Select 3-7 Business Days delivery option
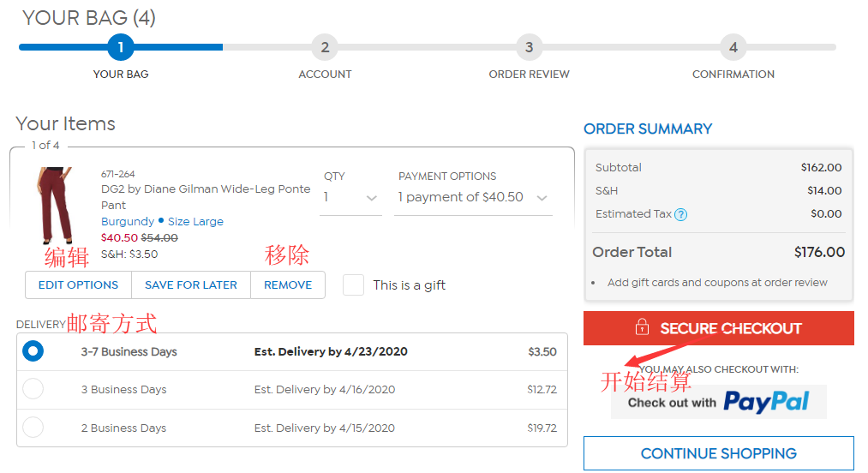Viewport: 868px width, 473px height. (33, 351)
